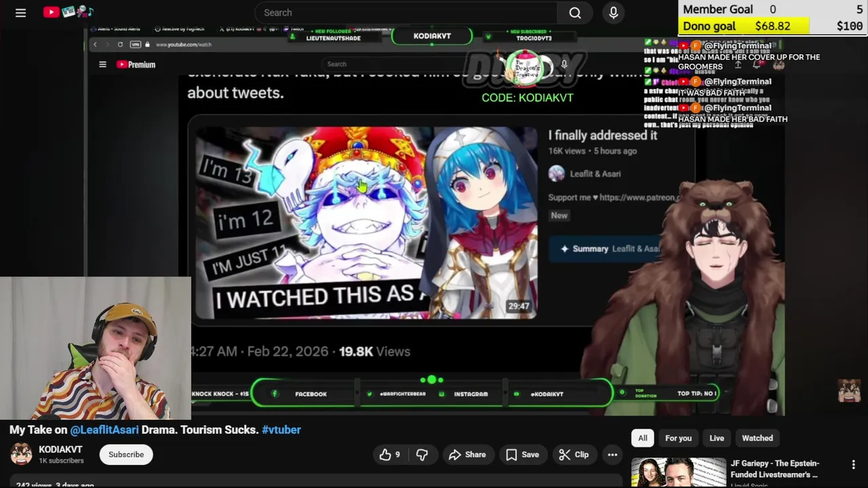The image size is (868, 488).
Task: Open @LeaflitAsari mention link in title
Action: (104, 430)
